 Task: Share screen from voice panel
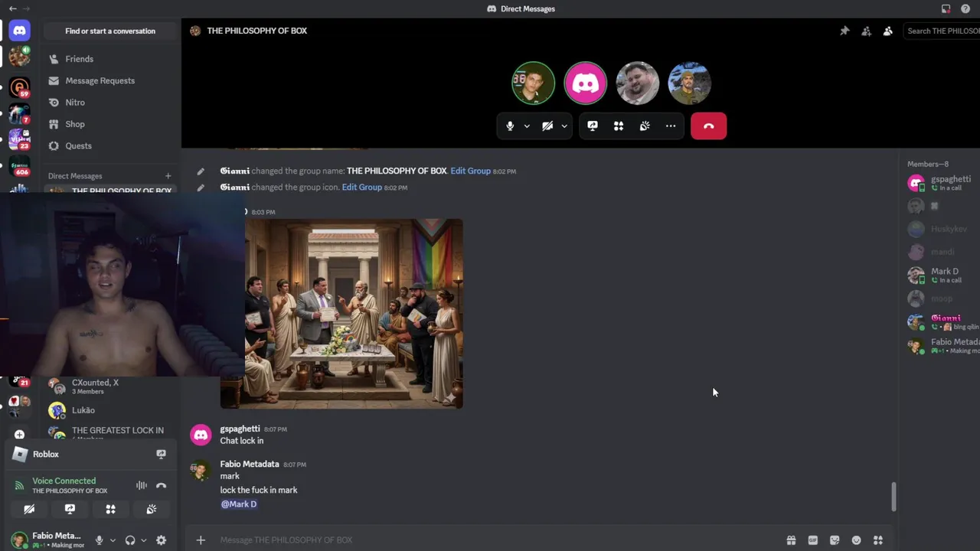(70, 509)
